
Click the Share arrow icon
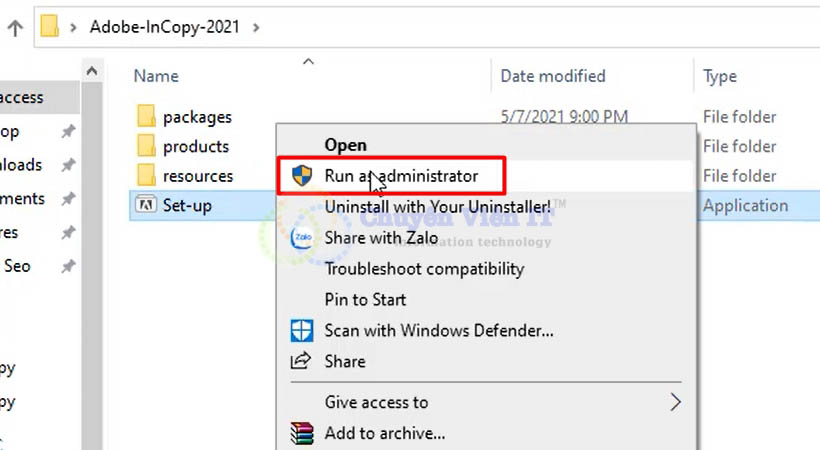click(x=301, y=361)
